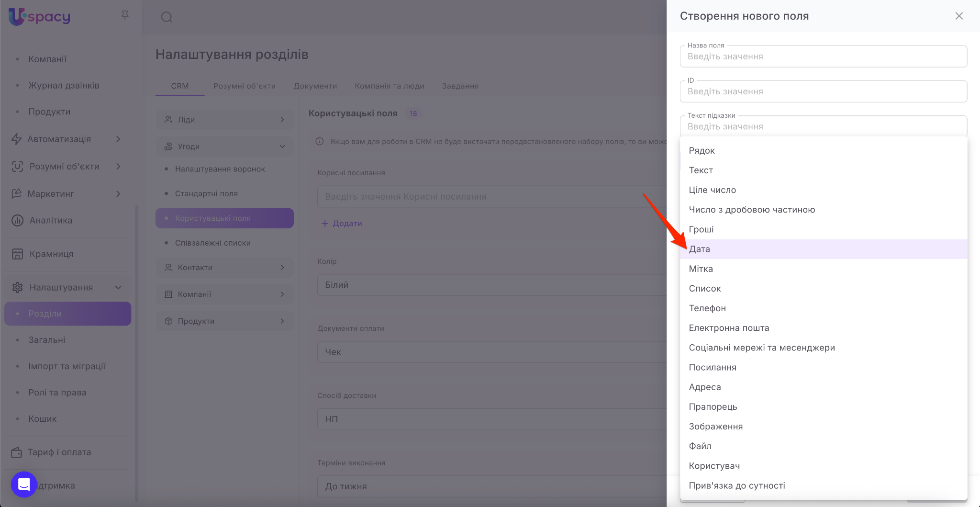Click the search magnifier icon
Viewport: 980px width, 507px height.
pyautogui.click(x=167, y=17)
